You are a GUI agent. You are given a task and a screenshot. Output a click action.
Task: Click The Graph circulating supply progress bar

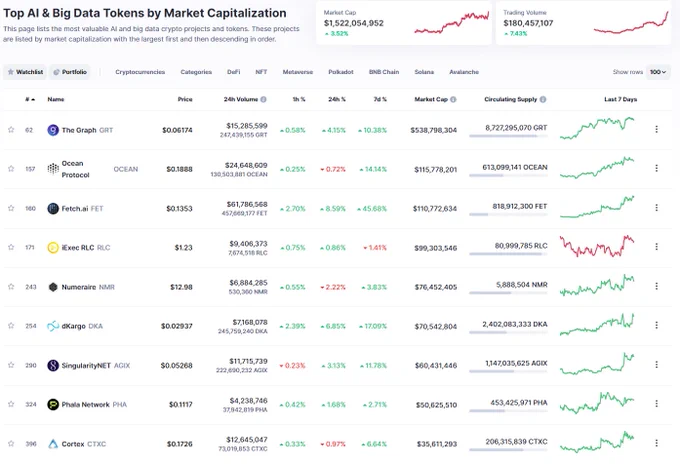pyautogui.click(x=508, y=136)
